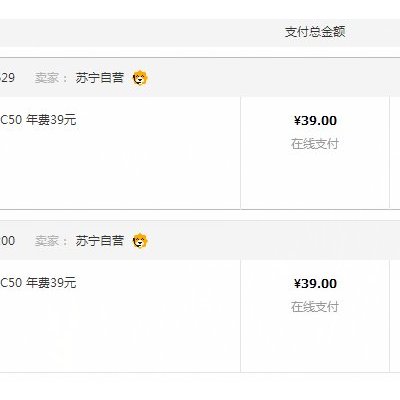
Task: Click the Suning lion icon in second order
Action: tap(140, 241)
